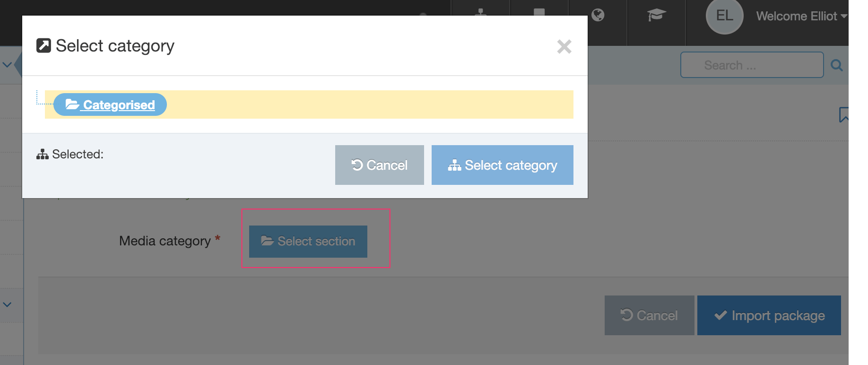This screenshot has height=365, width=868.
Task: Select the Categorised category node
Action: [118, 105]
